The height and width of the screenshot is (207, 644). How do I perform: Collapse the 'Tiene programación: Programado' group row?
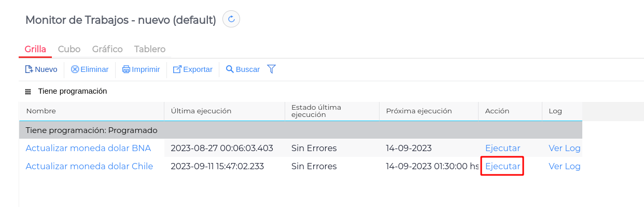click(91, 130)
